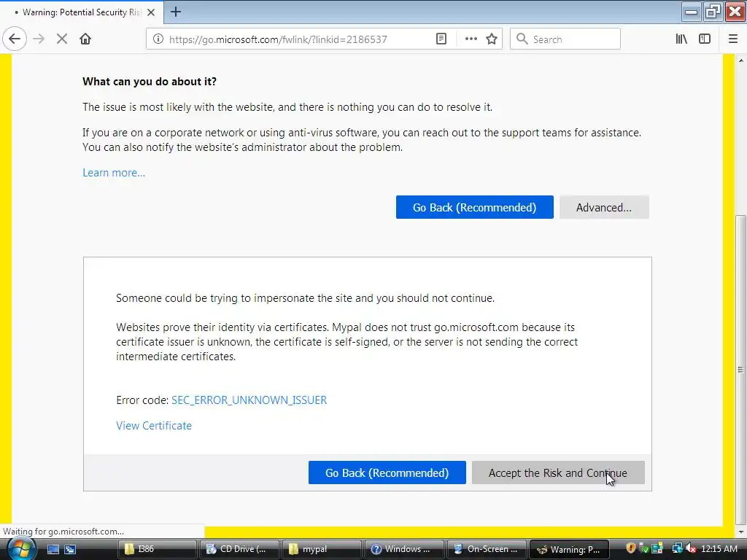Image resolution: width=747 pixels, height=560 pixels.
Task: Switch to CD Drive taskbar button
Action: (239, 550)
